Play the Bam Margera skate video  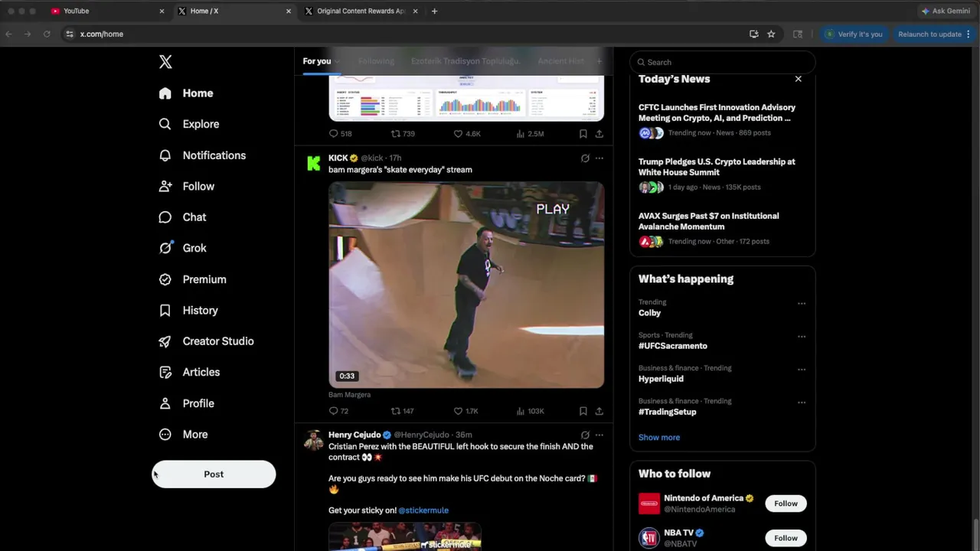[x=466, y=285]
